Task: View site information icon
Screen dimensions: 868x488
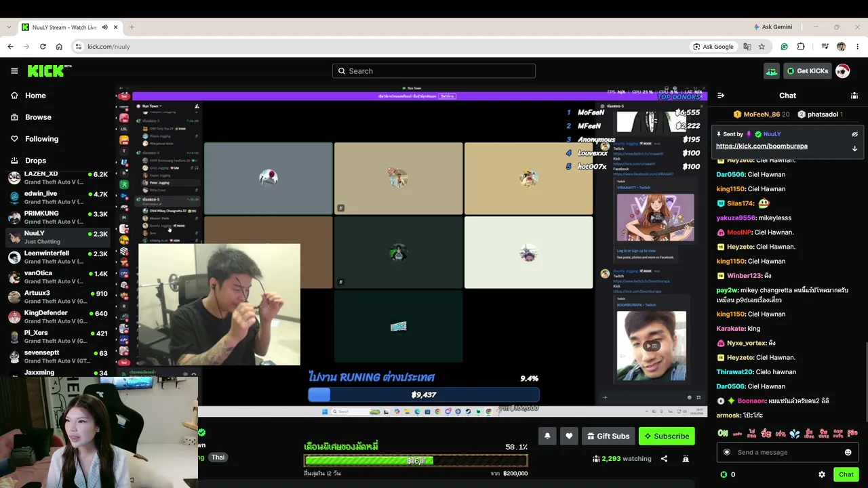Action: tap(79, 47)
